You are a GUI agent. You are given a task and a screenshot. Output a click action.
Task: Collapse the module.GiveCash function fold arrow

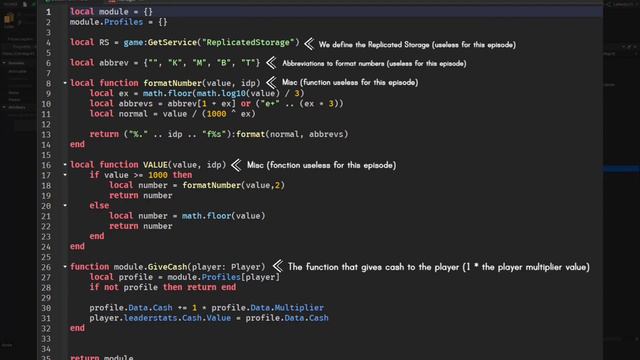[x=65, y=267]
